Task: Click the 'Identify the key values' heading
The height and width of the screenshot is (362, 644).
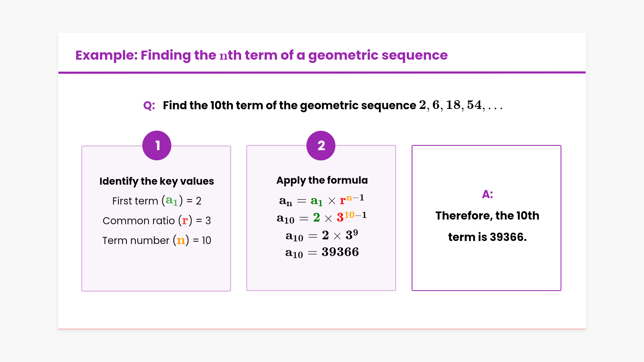Action: pyautogui.click(x=157, y=181)
